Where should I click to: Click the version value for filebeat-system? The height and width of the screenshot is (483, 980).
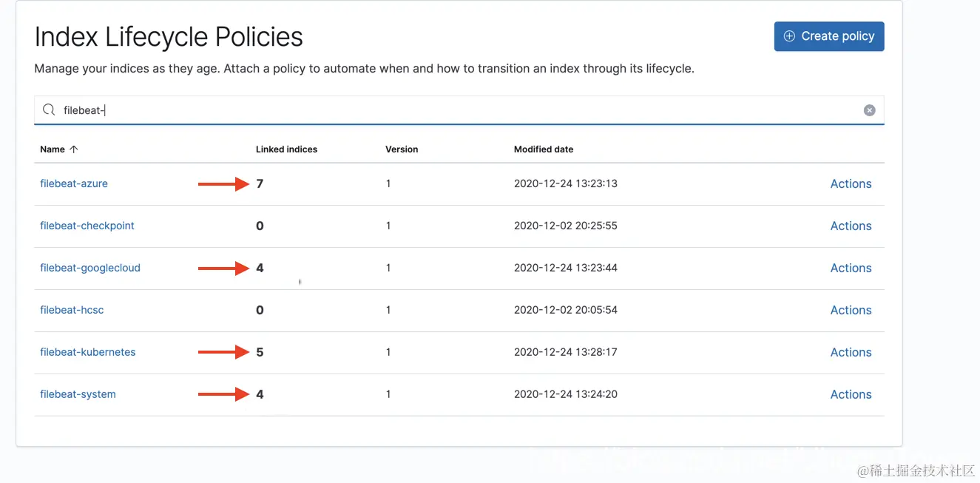click(388, 395)
